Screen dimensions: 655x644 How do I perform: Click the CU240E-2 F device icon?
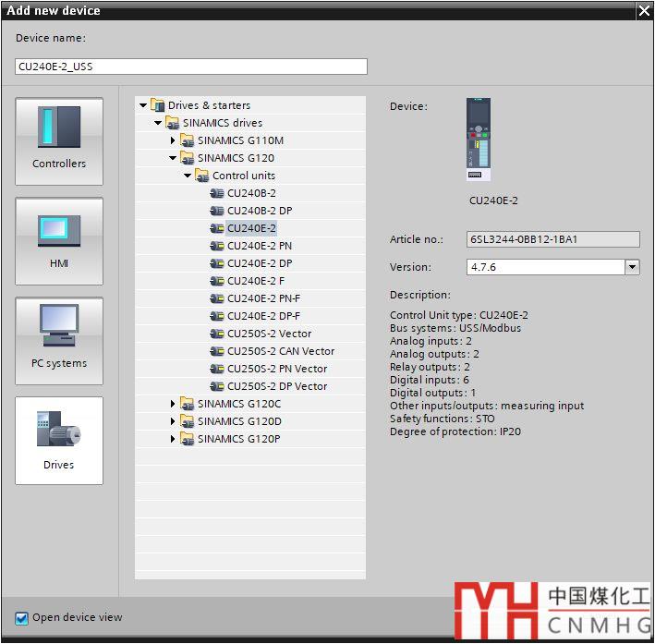(217, 281)
